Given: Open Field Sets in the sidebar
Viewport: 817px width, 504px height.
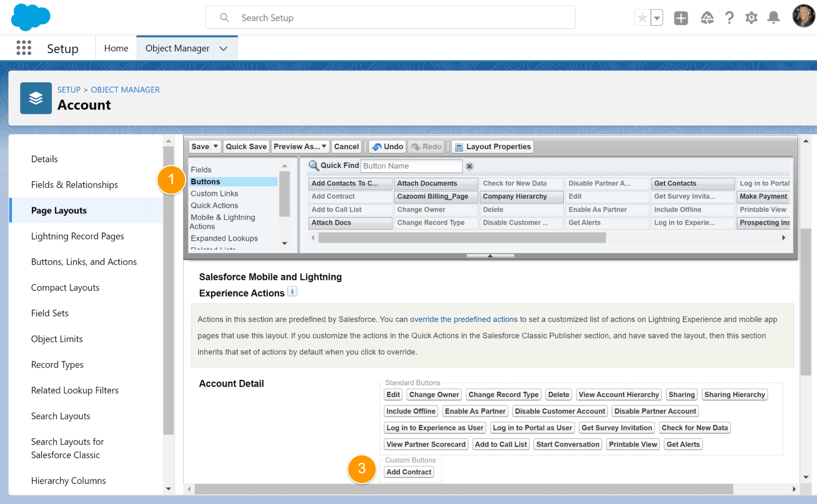Looking at the screenshot, I should (x=49, y=313).
